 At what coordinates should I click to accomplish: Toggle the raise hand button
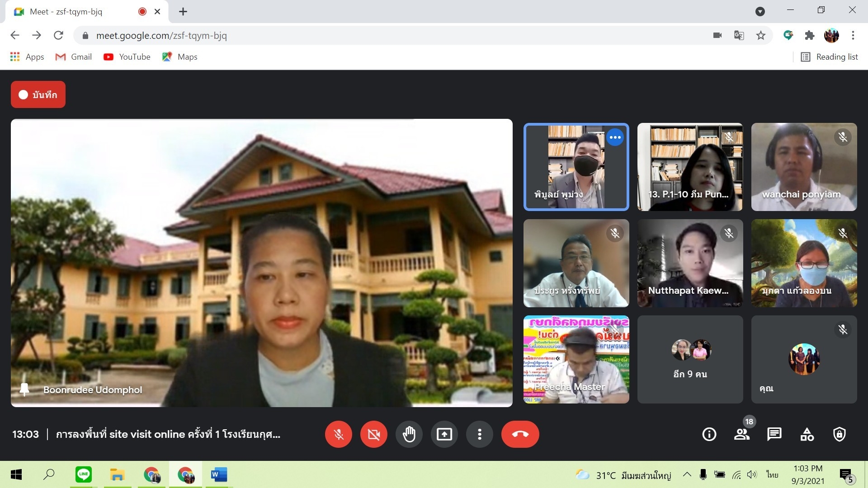click(409, 434)
